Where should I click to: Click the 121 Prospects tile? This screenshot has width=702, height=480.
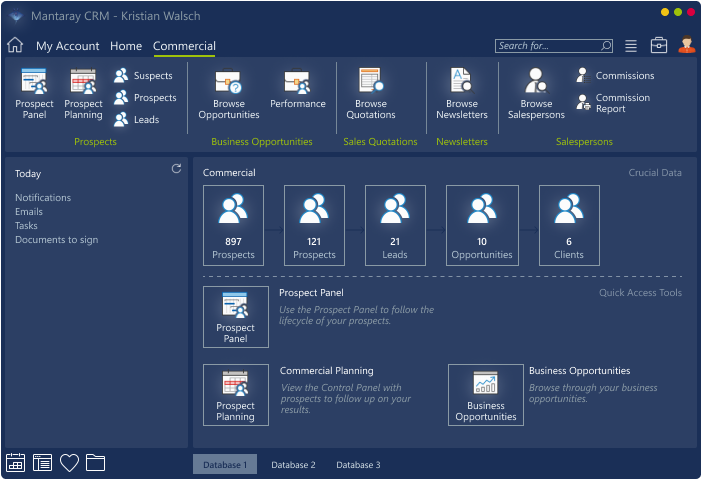pyautogui.click(x=314, y=225)
